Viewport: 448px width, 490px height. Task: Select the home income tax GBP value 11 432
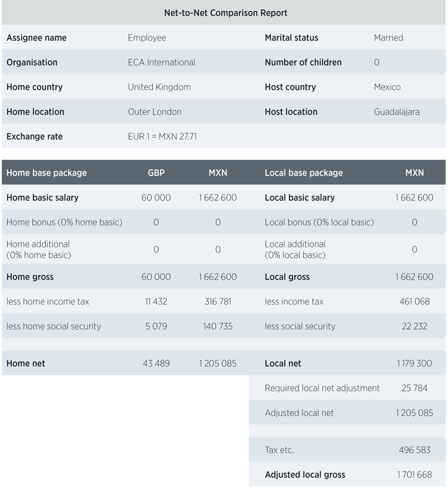tap(156, 301)
